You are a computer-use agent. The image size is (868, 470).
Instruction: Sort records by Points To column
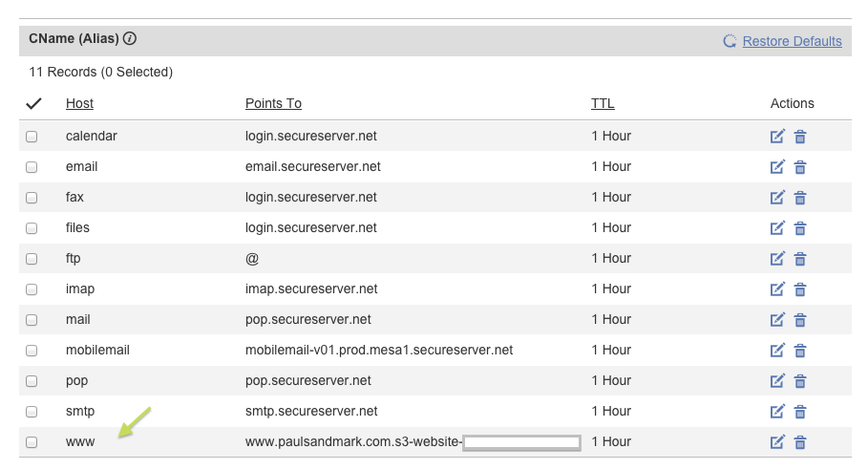coord(273,103)
